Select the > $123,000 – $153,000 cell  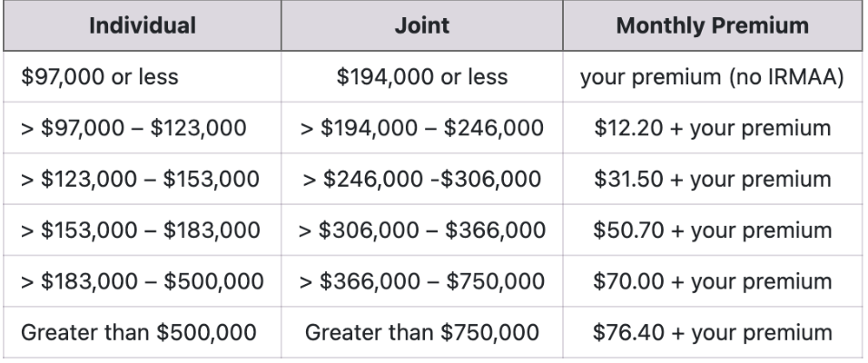coord(143,179)
